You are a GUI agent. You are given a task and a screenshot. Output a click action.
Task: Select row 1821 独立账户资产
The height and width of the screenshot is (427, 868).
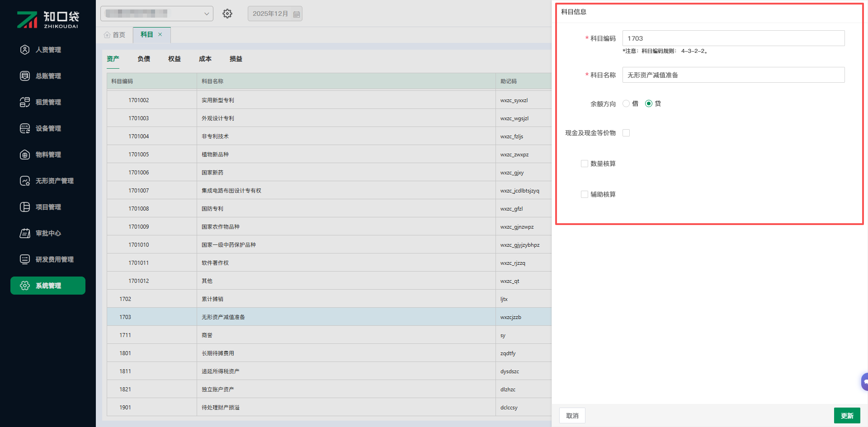click(329, 389)
